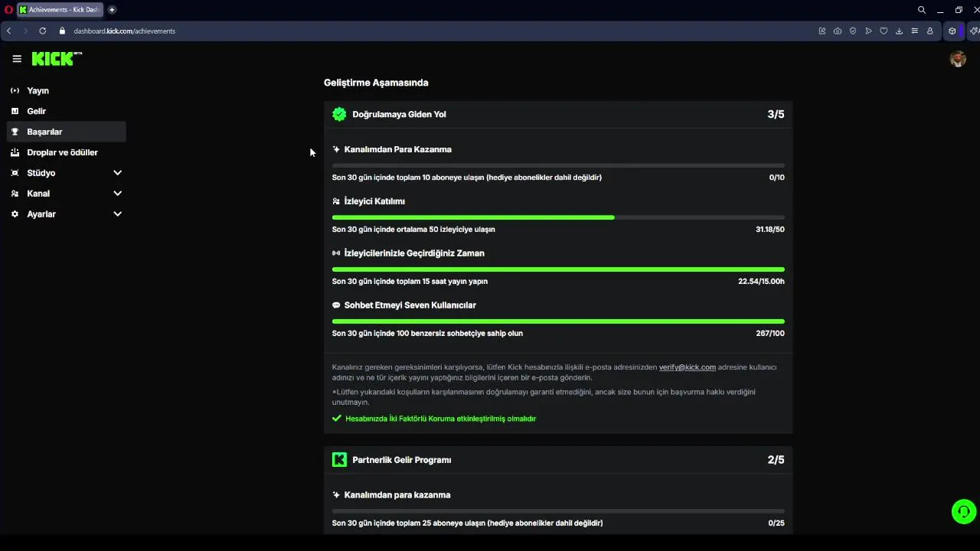Image resolution: width=980 pixels, height=551 pixels.
Task: Reload the dashboard page
Action: (x=43, y=31)
